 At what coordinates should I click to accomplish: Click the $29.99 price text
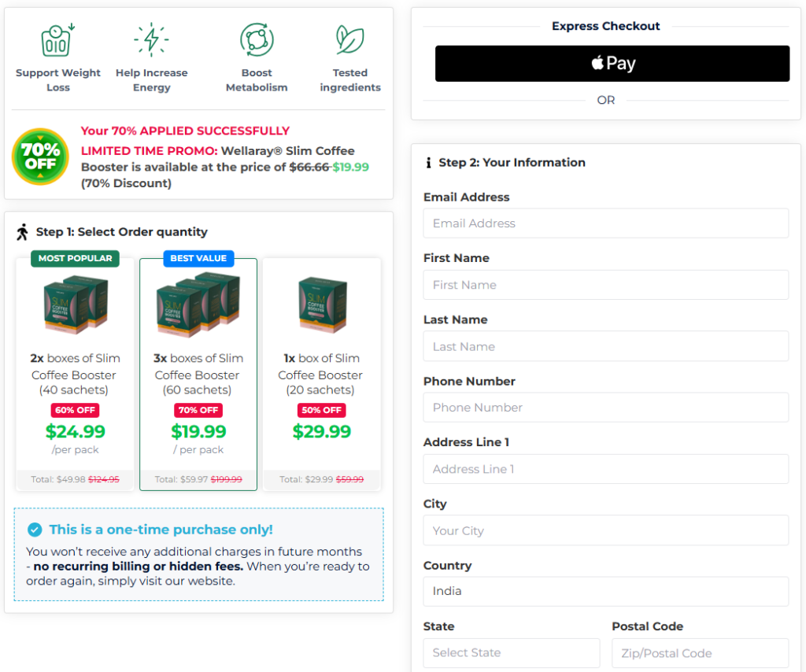point(322,431)
